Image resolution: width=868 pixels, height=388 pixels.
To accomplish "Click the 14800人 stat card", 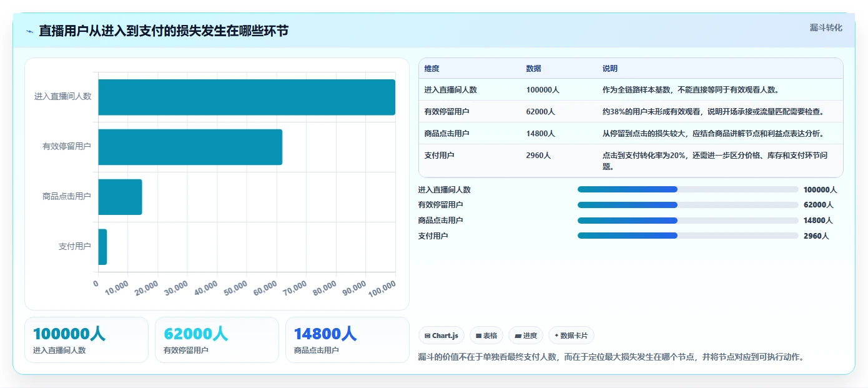I will [347, 340].
